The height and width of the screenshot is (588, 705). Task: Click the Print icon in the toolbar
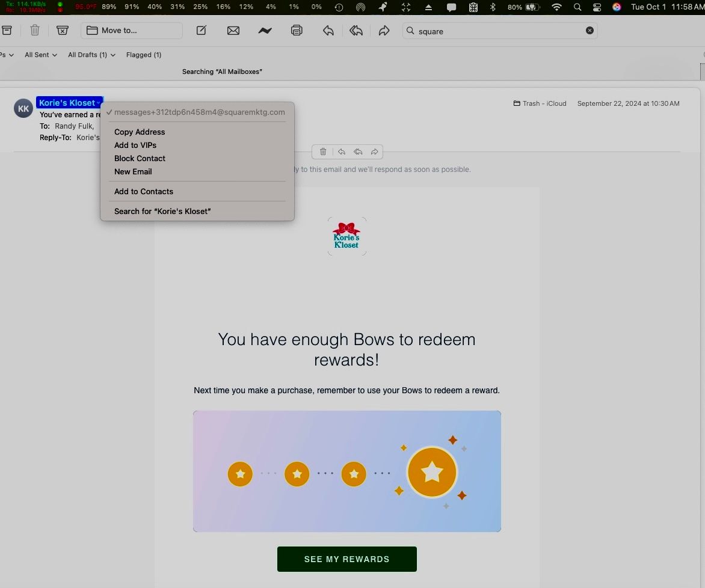[x=297, y=31]
